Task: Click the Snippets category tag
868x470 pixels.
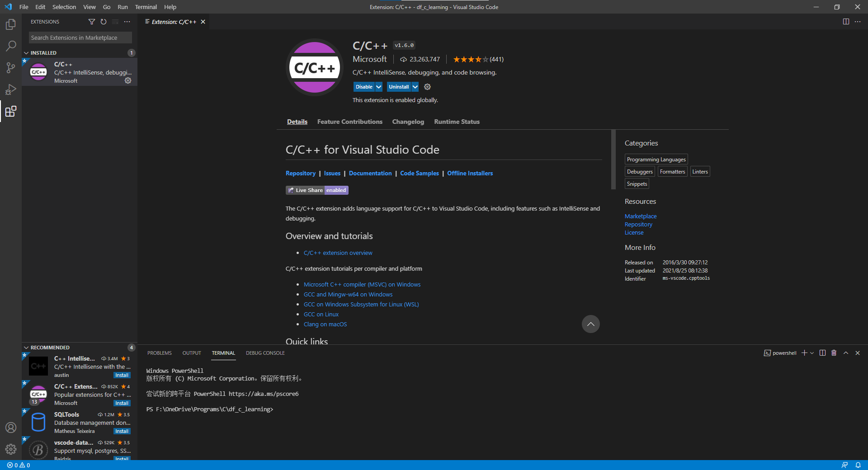Action: pos(637,183)
